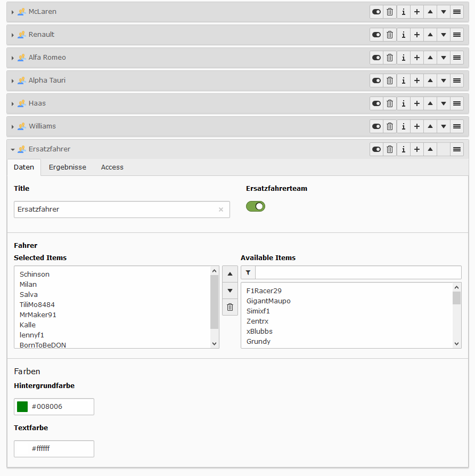Add new record after Alfa Romeo

417,58
